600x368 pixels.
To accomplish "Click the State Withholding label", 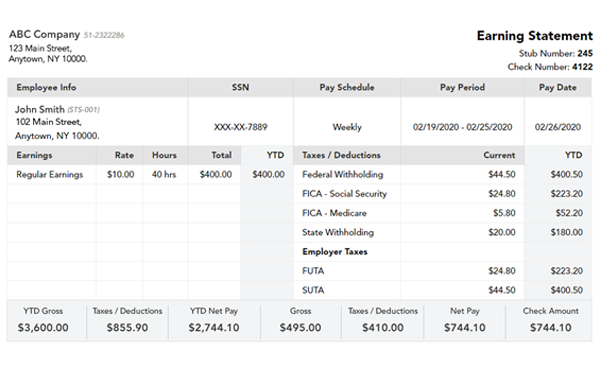I will [338, 233].
